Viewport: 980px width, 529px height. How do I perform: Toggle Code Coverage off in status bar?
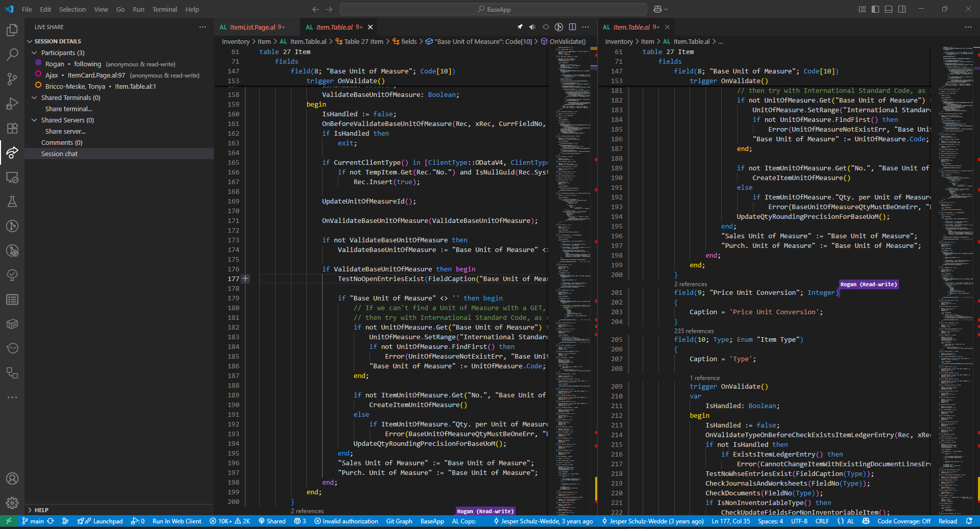(903, 521)
